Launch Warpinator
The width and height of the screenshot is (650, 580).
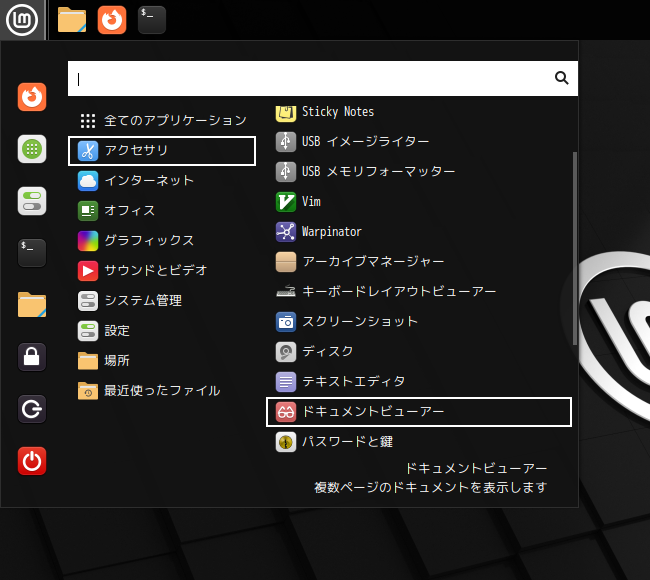click(419, 231)
